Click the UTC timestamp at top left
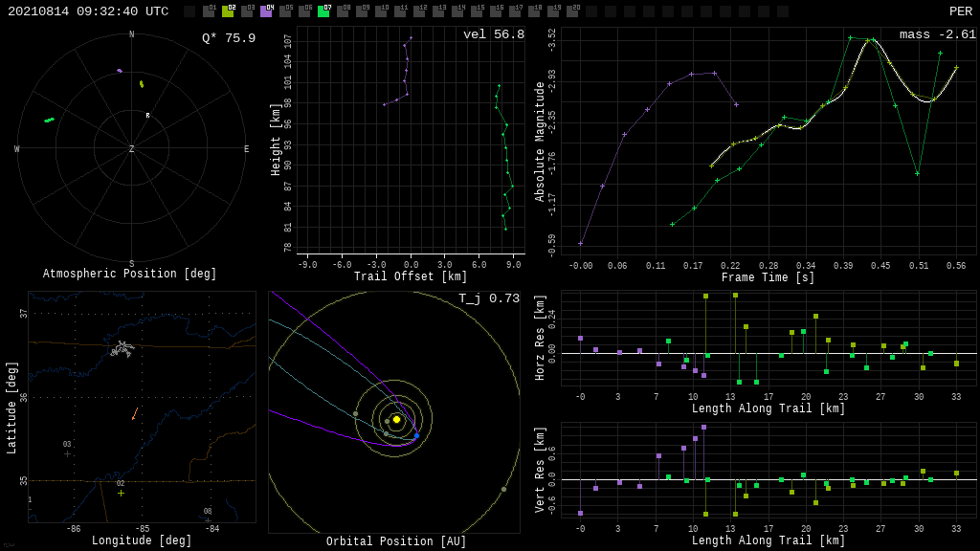 pos(88,11)
